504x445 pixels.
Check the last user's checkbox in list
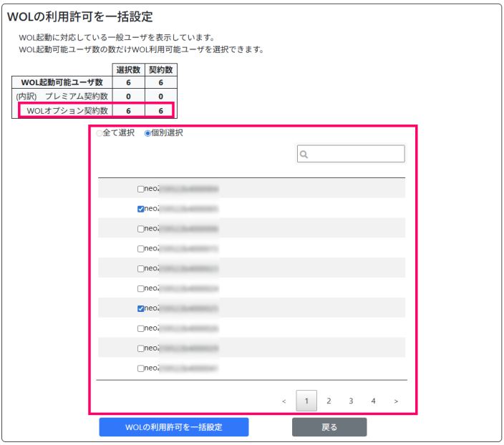140,368
